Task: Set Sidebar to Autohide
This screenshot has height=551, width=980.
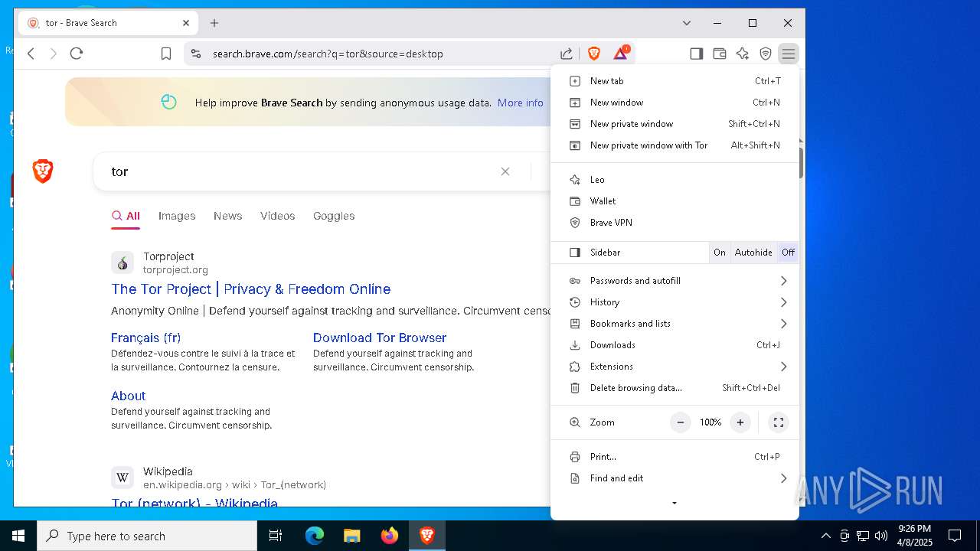Action: [x=753, y=253]
